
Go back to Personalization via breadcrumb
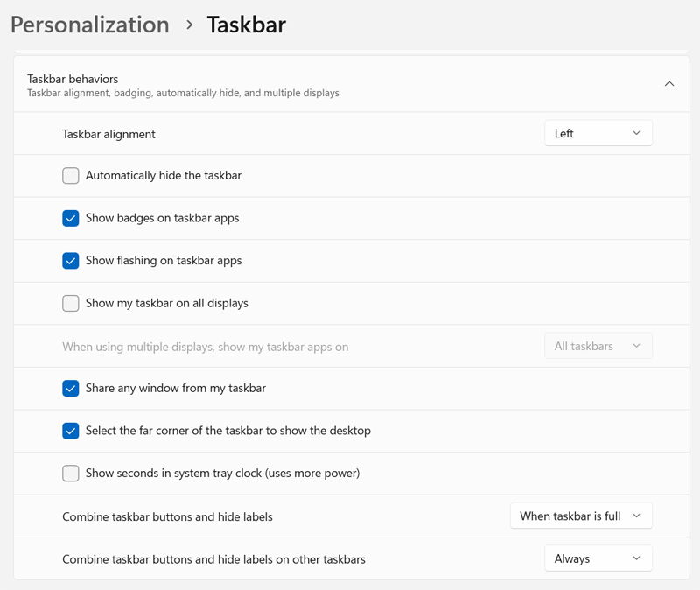(x=89, y=25)
